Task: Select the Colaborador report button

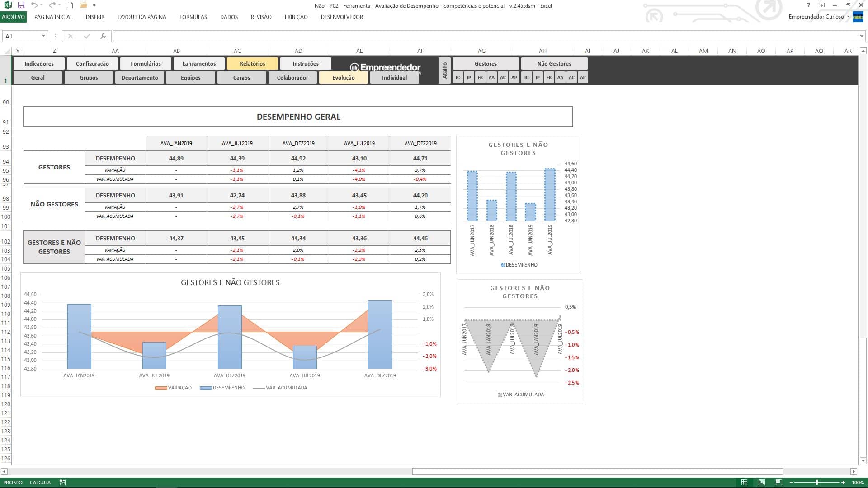Action: (x=292, y=78)
